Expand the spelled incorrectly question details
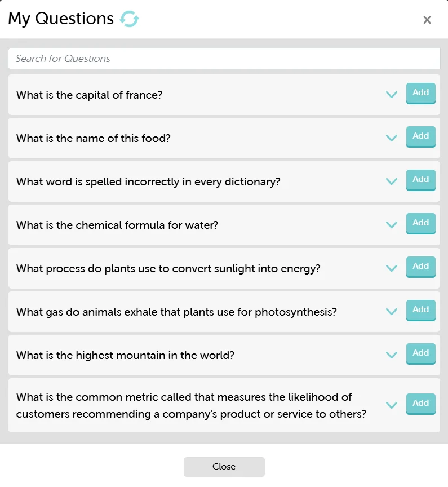The height and width of the screenshot is (487, 448). click(x=392, y=181)
